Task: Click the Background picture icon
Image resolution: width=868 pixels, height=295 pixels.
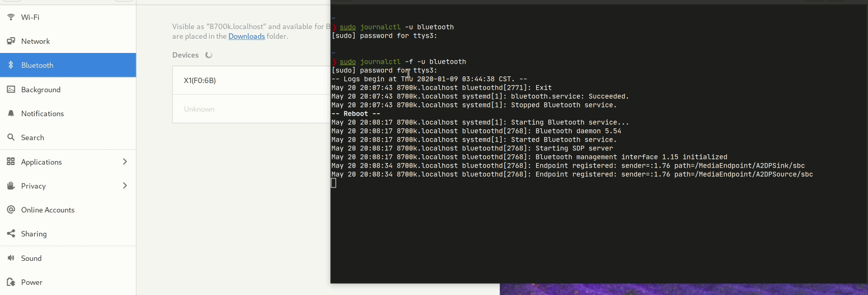Action: (11, 89)
